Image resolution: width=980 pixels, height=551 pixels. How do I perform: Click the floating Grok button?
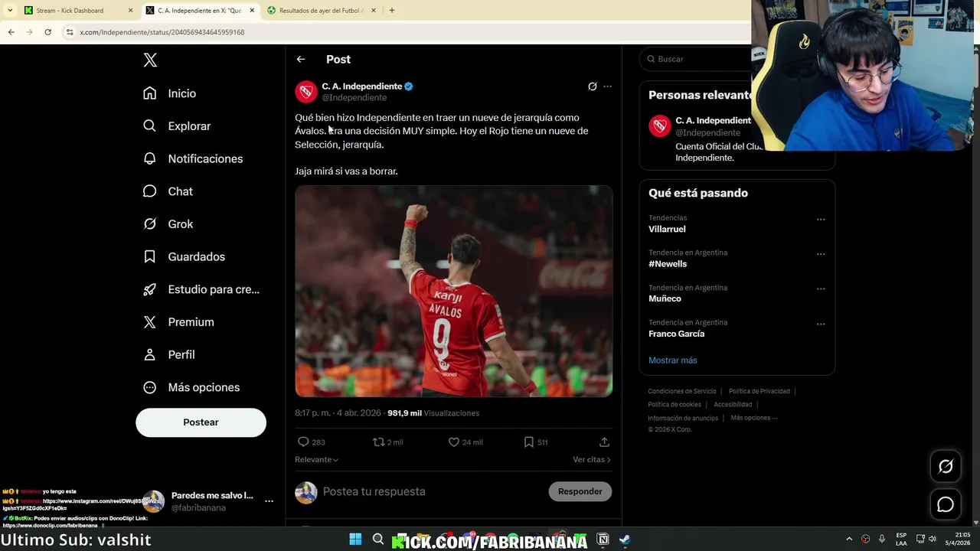coord(946,466)
